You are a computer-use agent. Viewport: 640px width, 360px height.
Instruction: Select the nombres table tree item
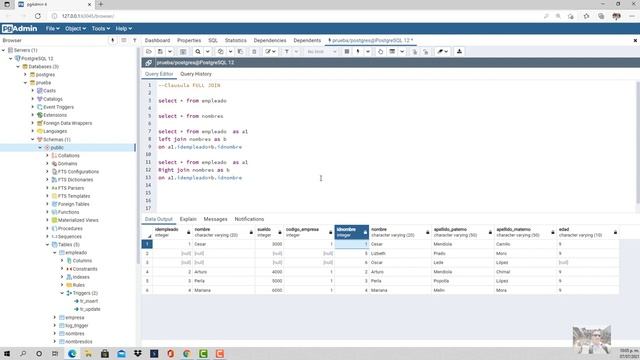pos(75,333)
